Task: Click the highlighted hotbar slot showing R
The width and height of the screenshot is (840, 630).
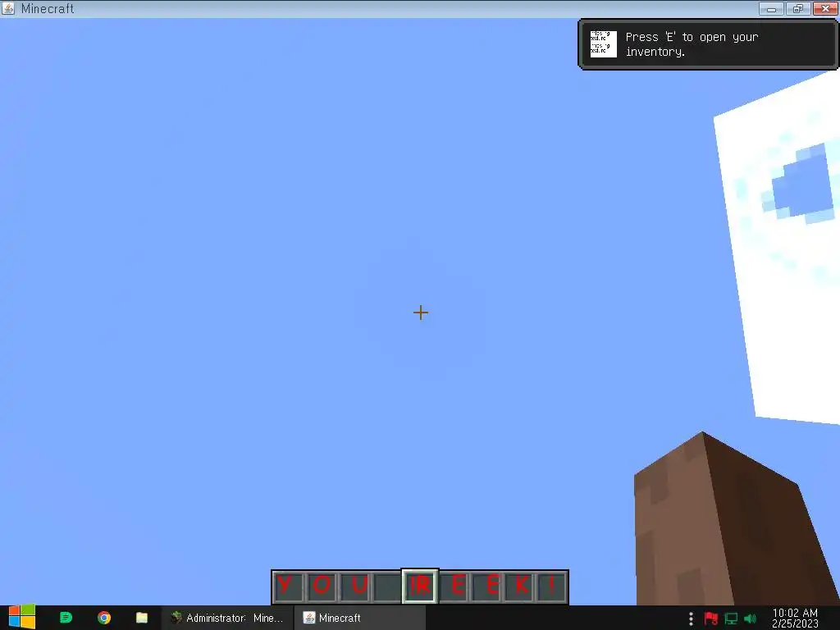Action: 420,586
